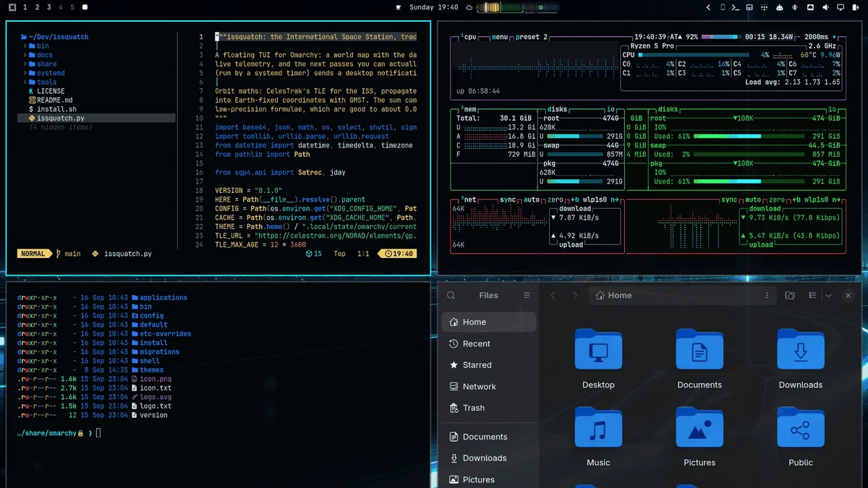Increase update interval with plus next to 2000ms
Screen dimensions: 868x488
coord(834,37)
